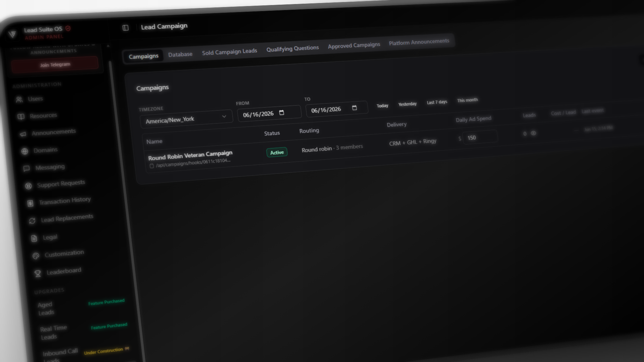
Task: Click the Leaderboard trophy icon
Action: (x=38, y=274)
